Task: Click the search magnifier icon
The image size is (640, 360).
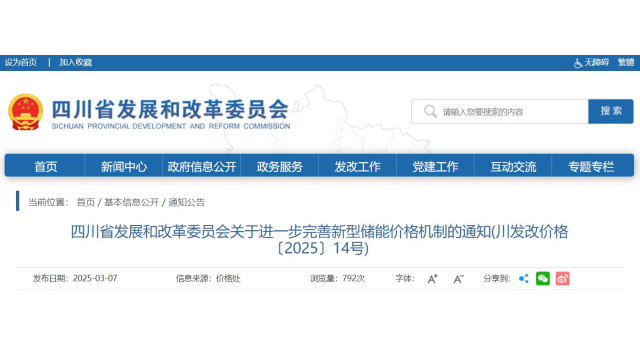Action: (430, 111)
